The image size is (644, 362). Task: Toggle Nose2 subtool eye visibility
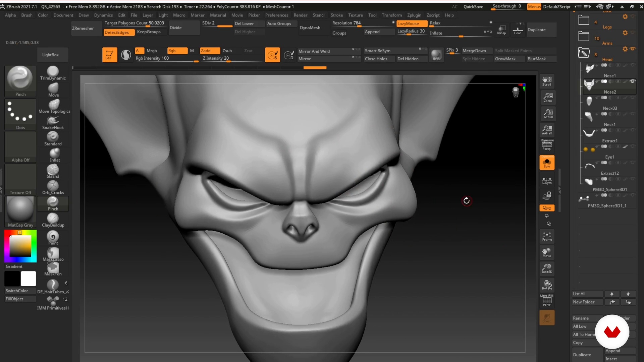tap(632, 81)
